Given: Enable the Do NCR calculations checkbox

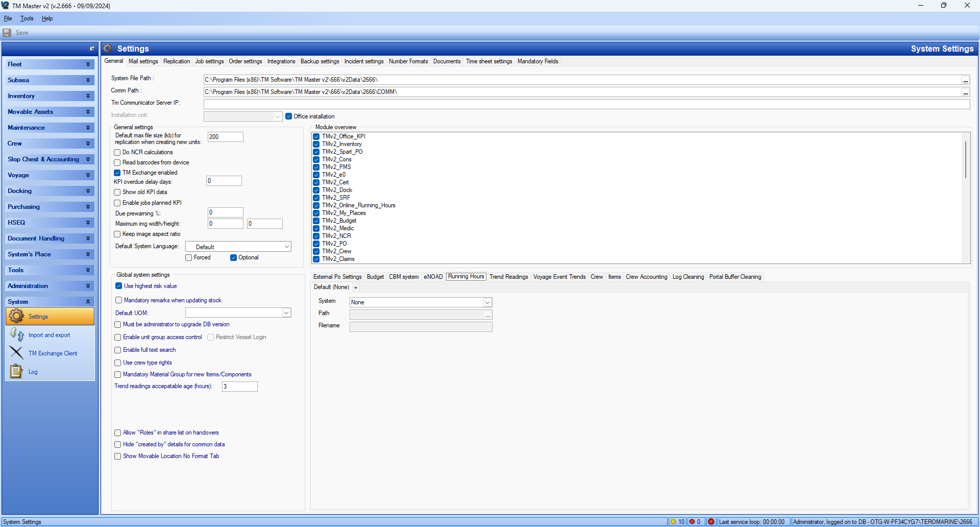Looking at the screenshot, I should coord(117,152).
